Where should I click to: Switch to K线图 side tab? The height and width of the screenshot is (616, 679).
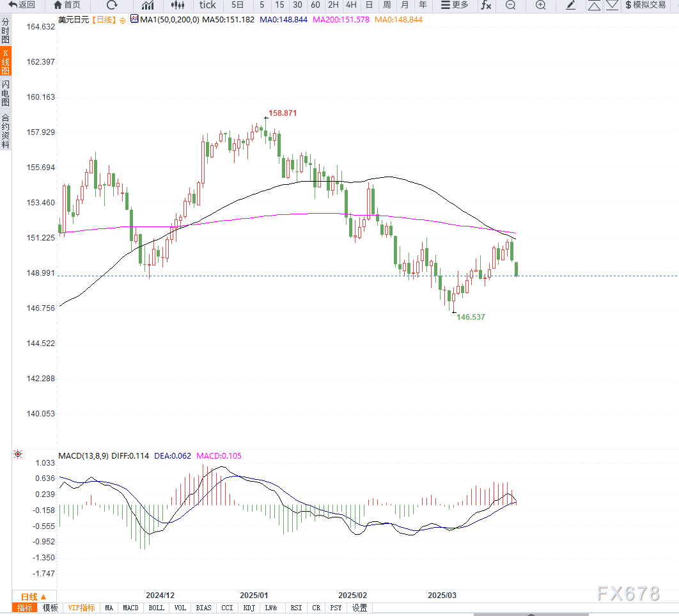pyautogui.click(x=5, y=61)
